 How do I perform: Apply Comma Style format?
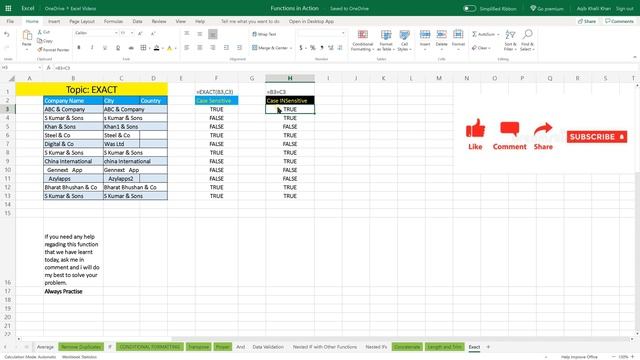tap(322, 48)
